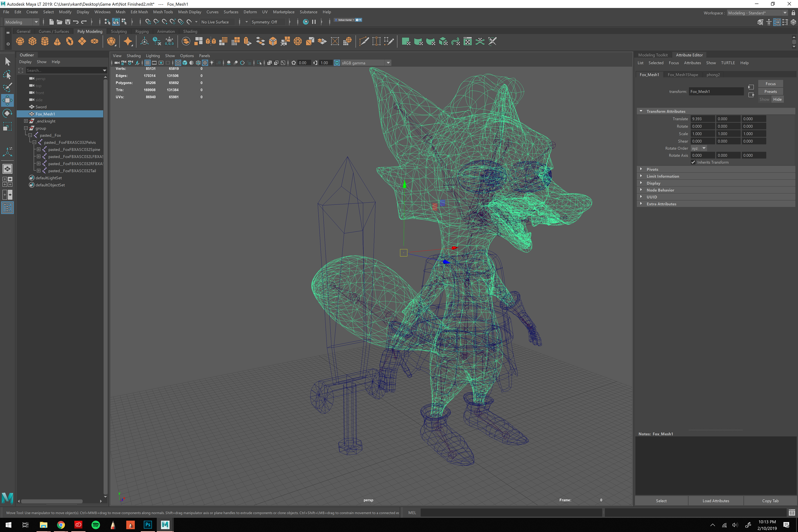Viewport: 798px width, 532px height.
Task: Open the Edit Mesh menu
Action: tap(139, 12)
